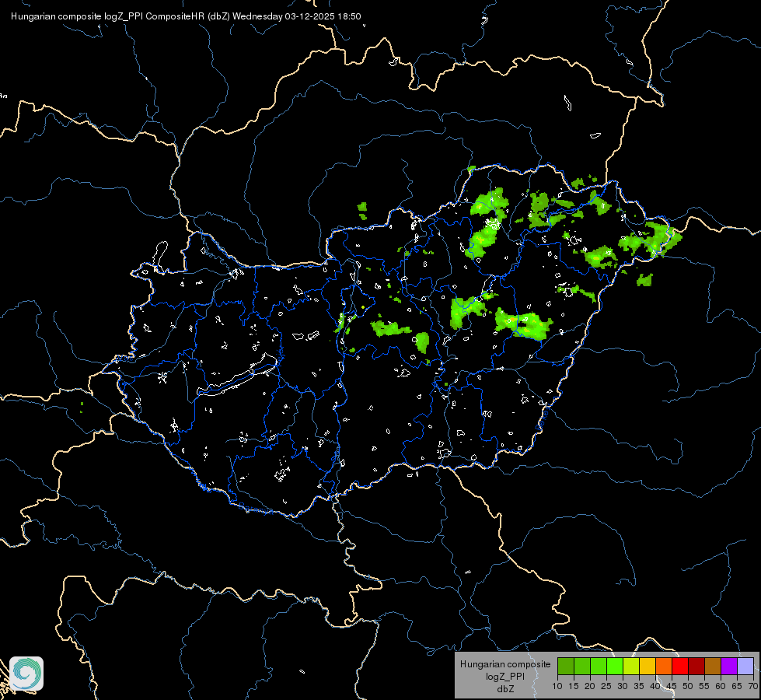
Task: Click the legend scale value '20'
Action: [590, 686]
